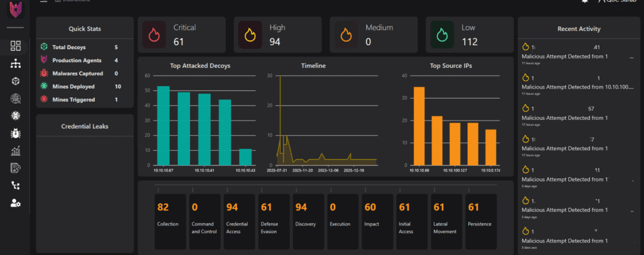
Task: Select the Defense Evasion tactic card
Action: [274, 221]
